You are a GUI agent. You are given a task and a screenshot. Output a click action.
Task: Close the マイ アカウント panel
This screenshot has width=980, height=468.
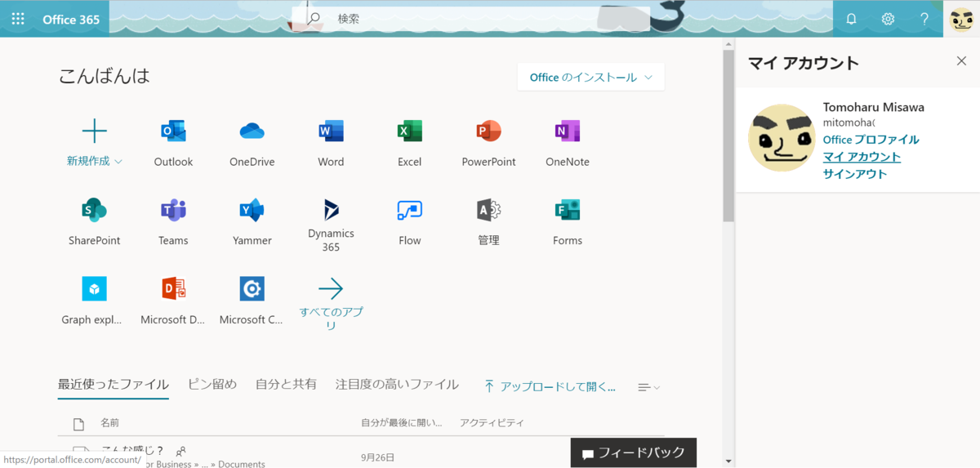click(961, 61)
